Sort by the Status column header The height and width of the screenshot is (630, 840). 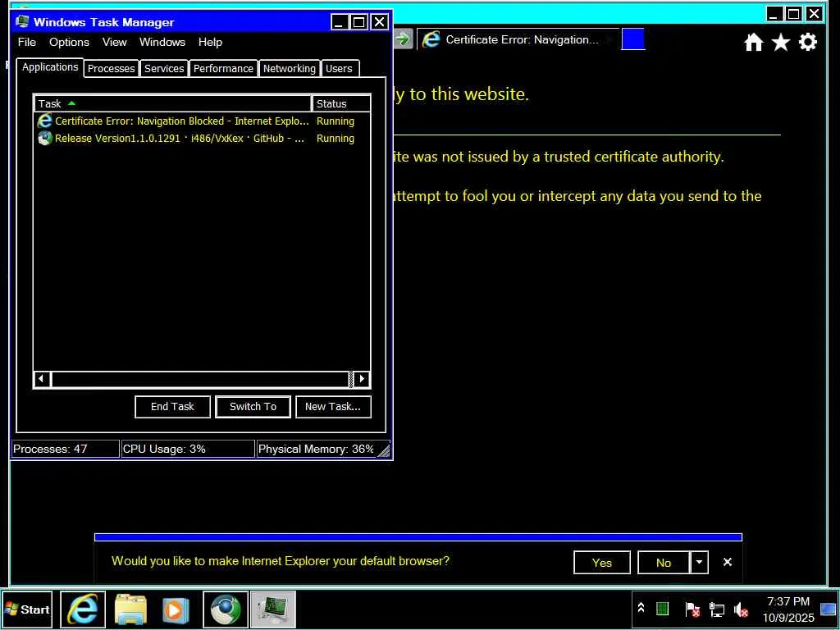[x=340, y=103]
